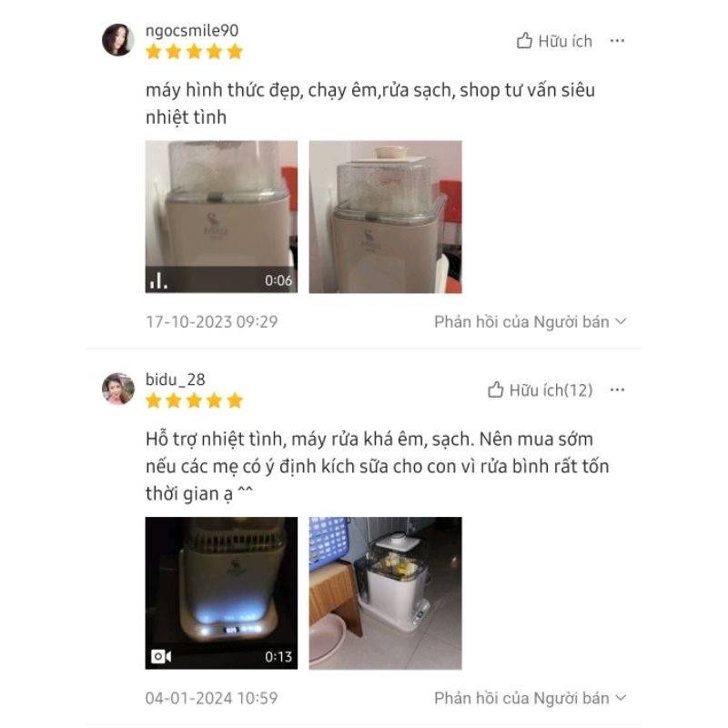Click the username bidu_28

click(x=175, y=379)
